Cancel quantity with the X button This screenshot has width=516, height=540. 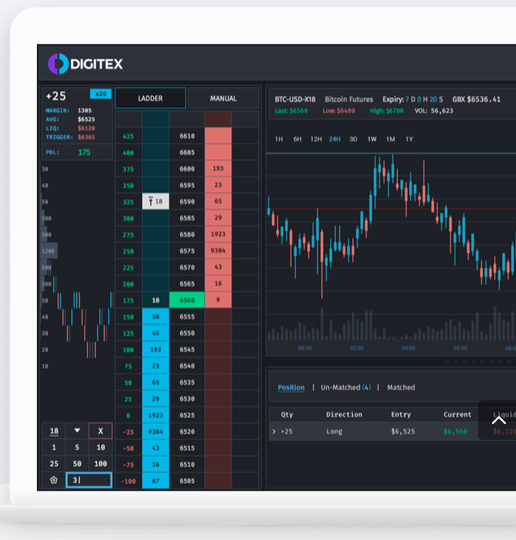101,431
